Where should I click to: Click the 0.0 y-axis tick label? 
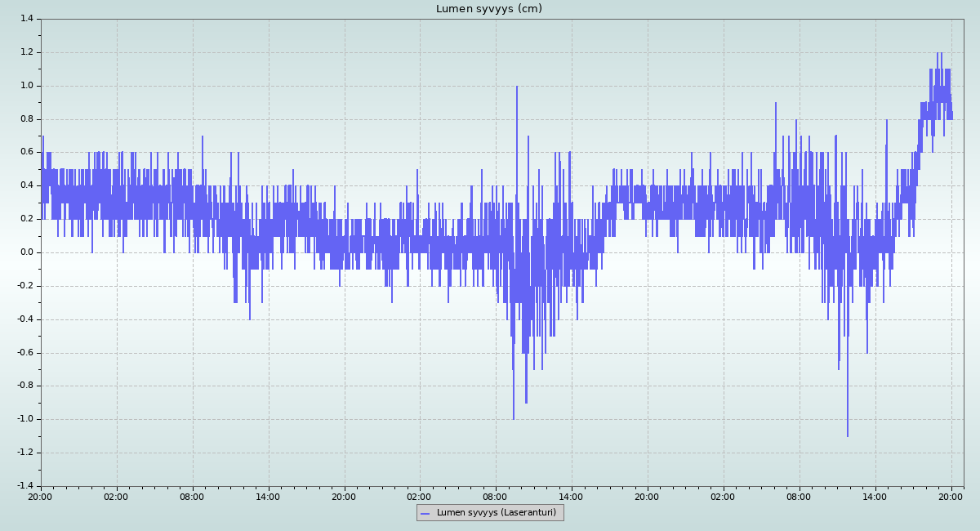click(25, 252)
